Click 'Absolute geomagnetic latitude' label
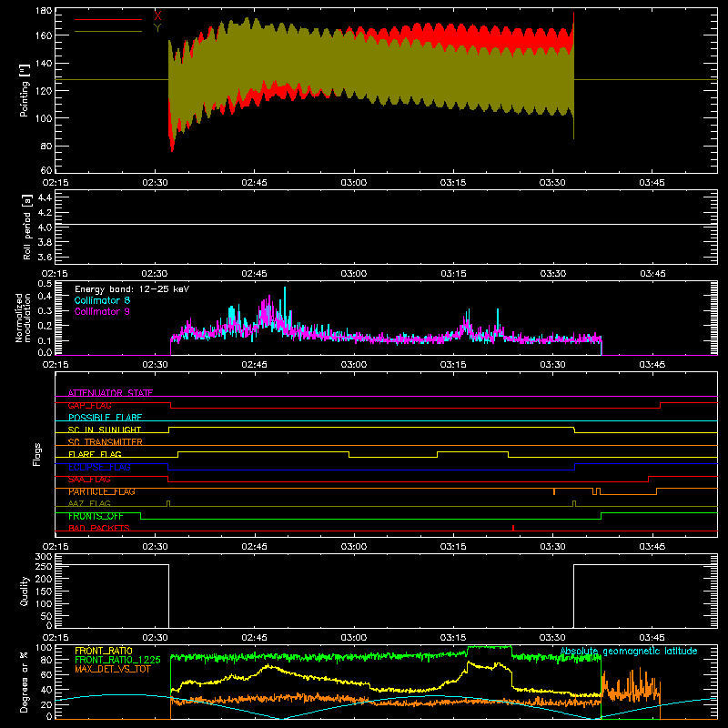Screen dimensions: 728x728 point(629,651)
